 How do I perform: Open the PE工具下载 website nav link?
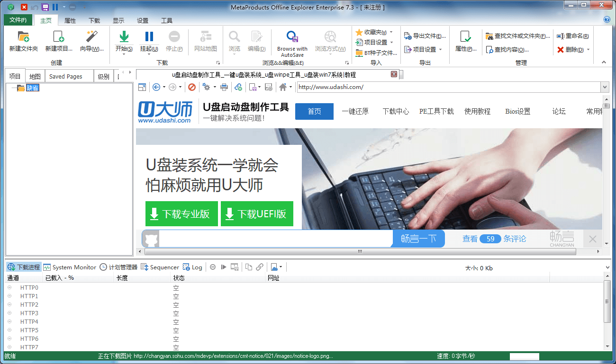[x=436, y=111]
